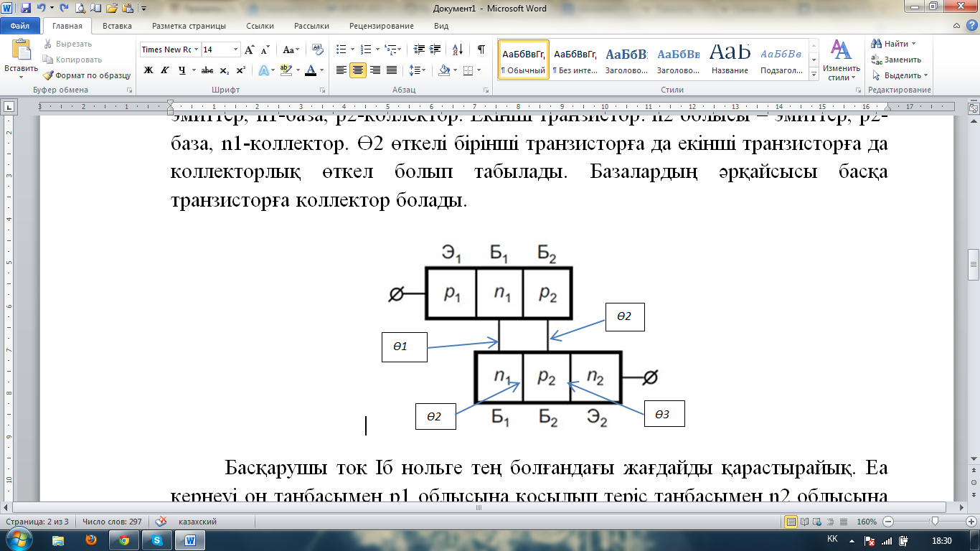Apply shading fill color to paragraph
Image resolution: width=980 pixels, height=551 pixels.
[x=444, y=70]
